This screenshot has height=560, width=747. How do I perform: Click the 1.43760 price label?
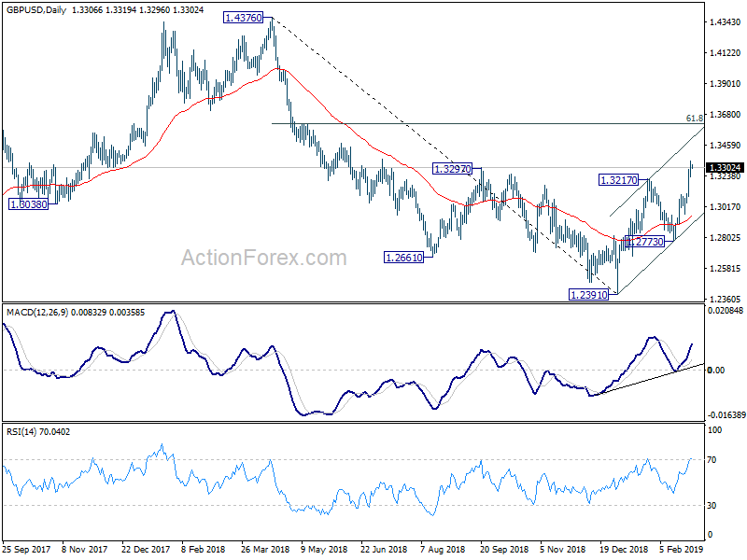point(243,18)
